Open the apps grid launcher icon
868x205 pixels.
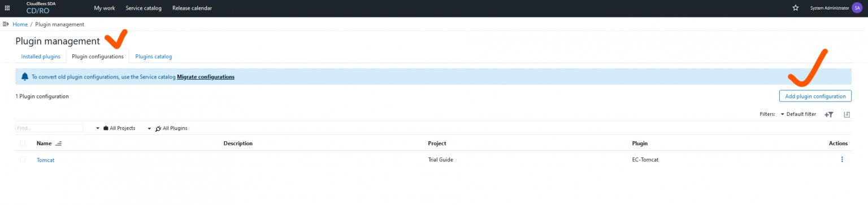pos(7,8)
